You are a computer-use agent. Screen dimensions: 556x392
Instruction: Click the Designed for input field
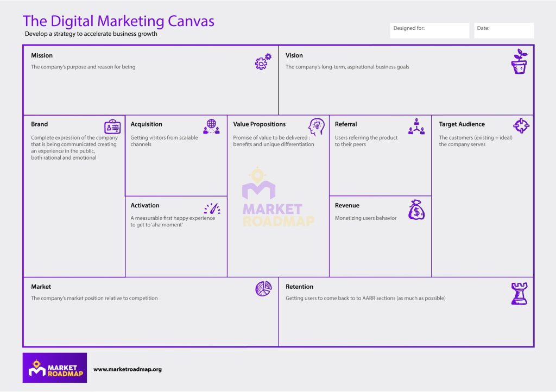[x=429, y=30]
